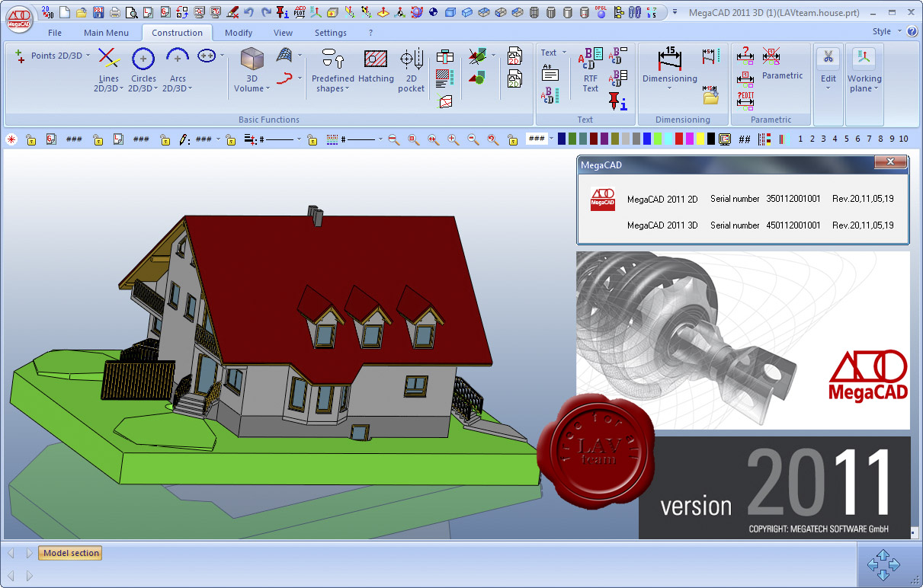Image resolution: width=923 pixels, height=588 pixels.
Task: Click the printer icon in quick access
Action: (x=114, y=12)
